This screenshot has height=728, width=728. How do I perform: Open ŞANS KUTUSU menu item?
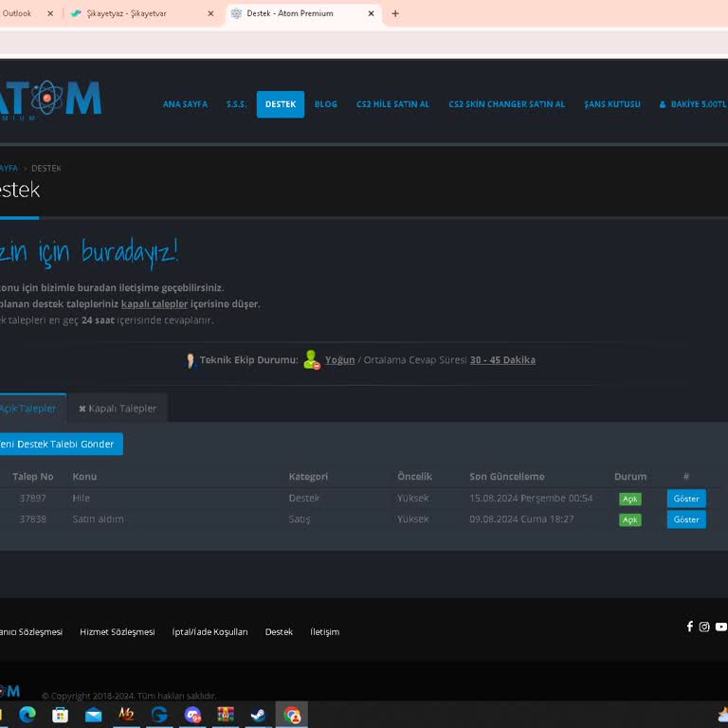click(x=612, y=104)
